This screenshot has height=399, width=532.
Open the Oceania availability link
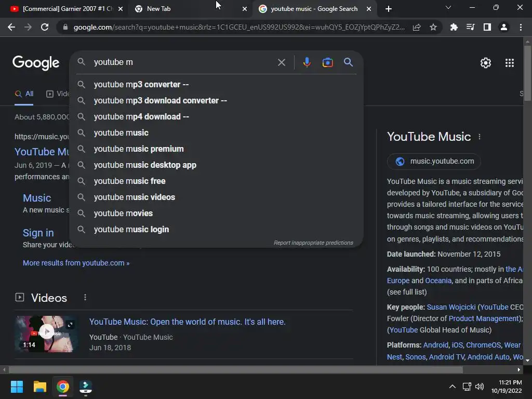coord(438,281)
